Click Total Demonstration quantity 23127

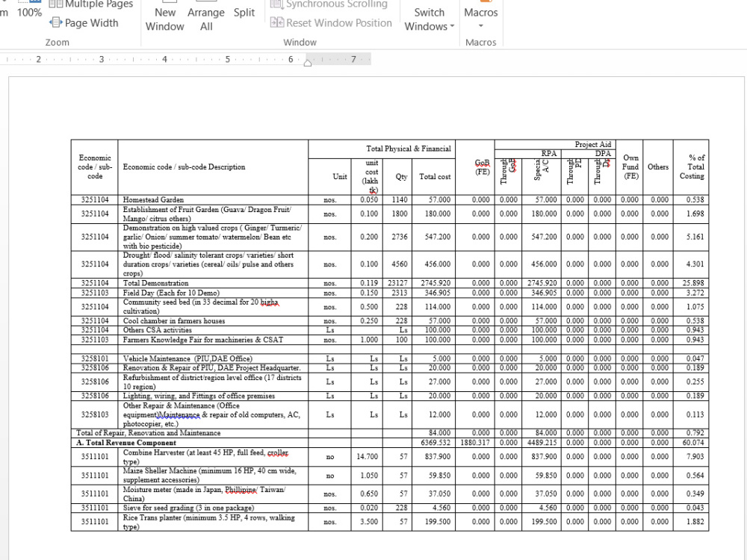coord(397,283)
